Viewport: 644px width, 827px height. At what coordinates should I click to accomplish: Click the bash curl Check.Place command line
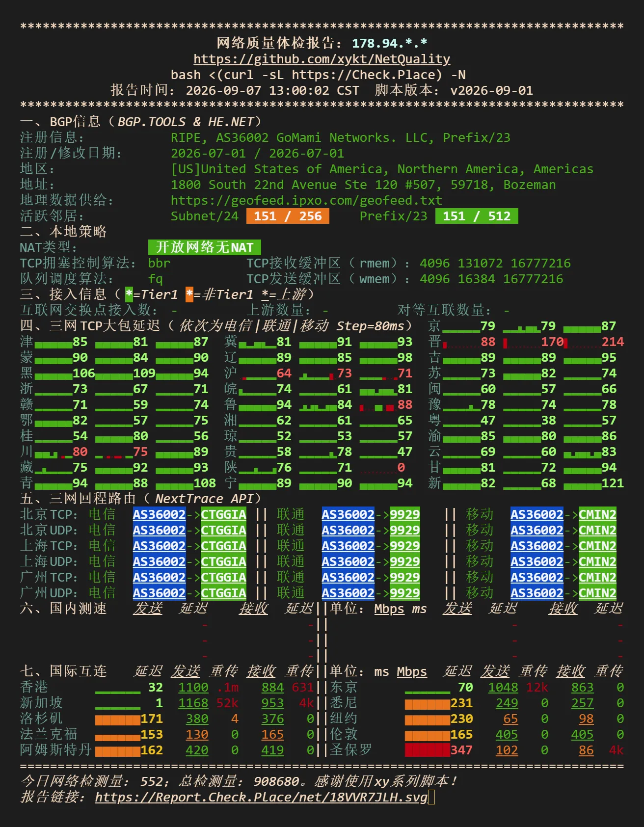coord(318,75)
